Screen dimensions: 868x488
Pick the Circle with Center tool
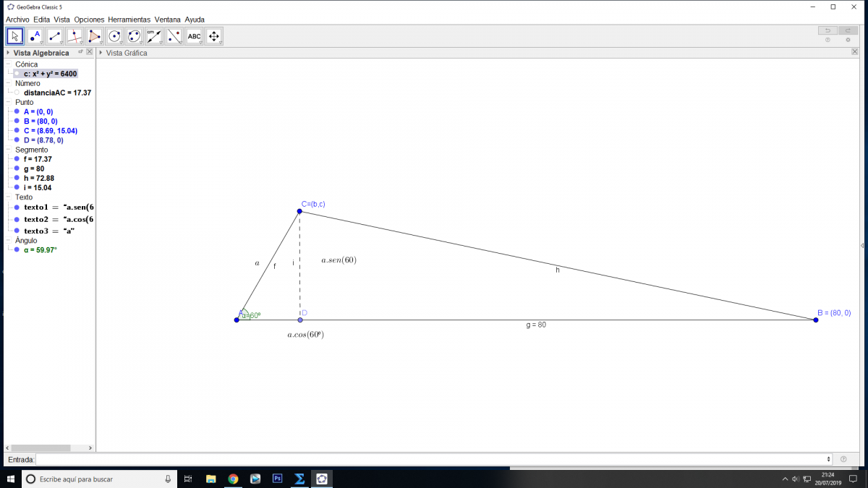(114, 36)
